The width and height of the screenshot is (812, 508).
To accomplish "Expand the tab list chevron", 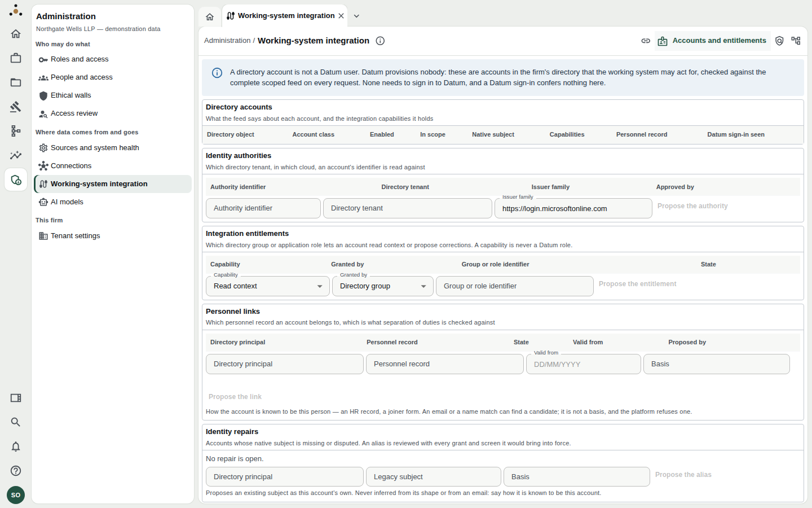I will pos(356,16).
